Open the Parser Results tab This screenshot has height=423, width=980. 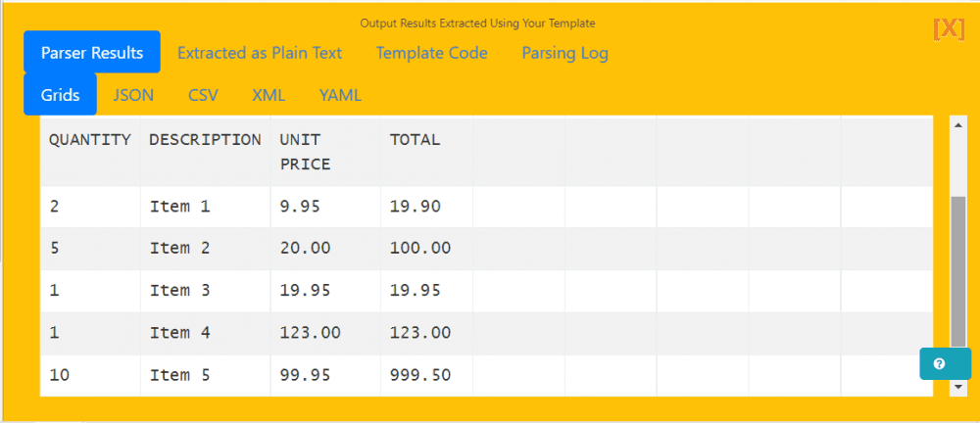[92, 53]
